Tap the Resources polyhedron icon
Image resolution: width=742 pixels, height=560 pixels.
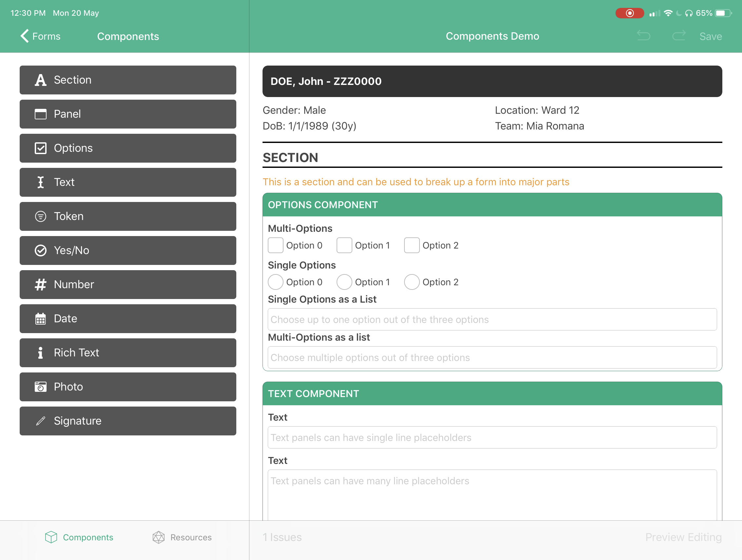click(158, 537)
